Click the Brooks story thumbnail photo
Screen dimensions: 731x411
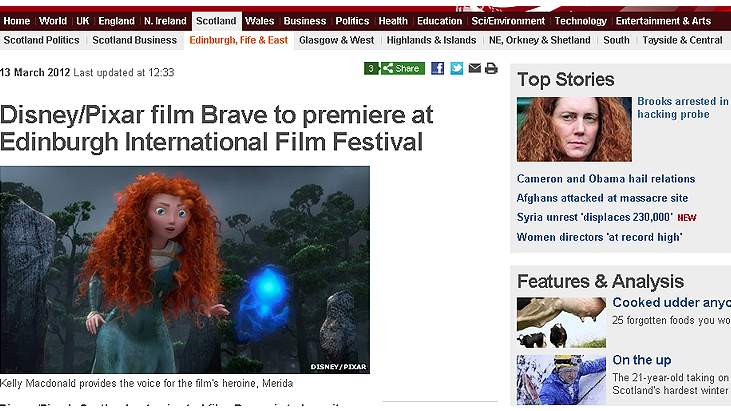point(574,129)
